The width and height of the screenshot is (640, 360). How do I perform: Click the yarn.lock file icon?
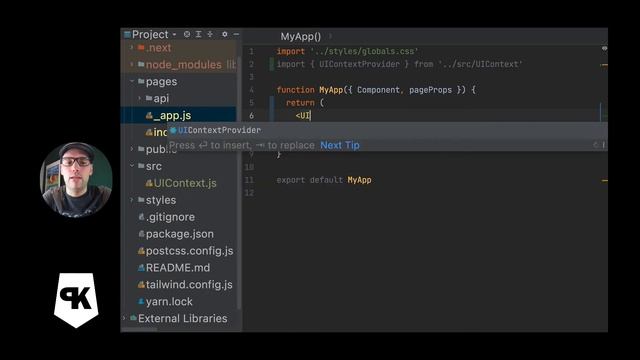point(141,302)
